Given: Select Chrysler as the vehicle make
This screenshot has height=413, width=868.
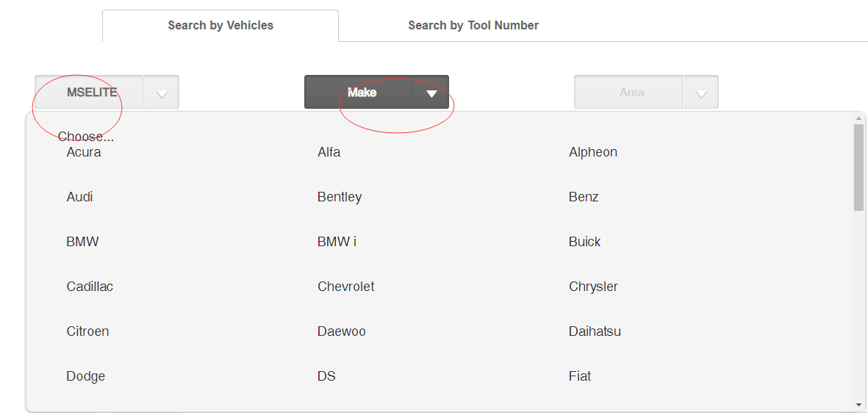Looking at the screenshot, I should 593,287.
